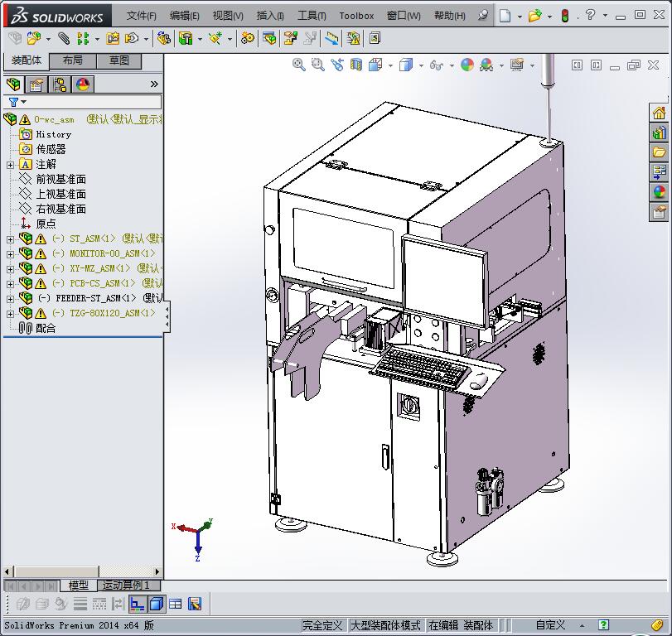Switch to the 布局 tab
Image resolution: width=672 pixels, height=636 pixels.
pos(73,60)
